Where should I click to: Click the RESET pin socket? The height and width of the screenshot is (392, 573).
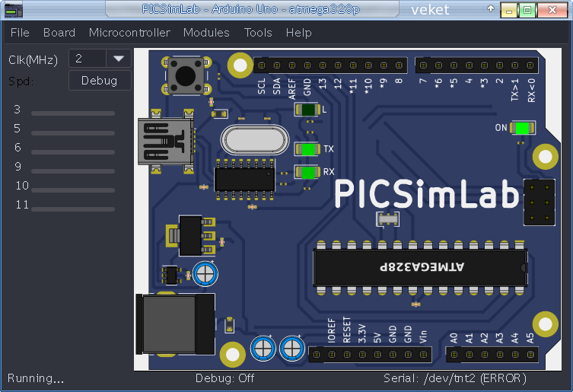347,355
